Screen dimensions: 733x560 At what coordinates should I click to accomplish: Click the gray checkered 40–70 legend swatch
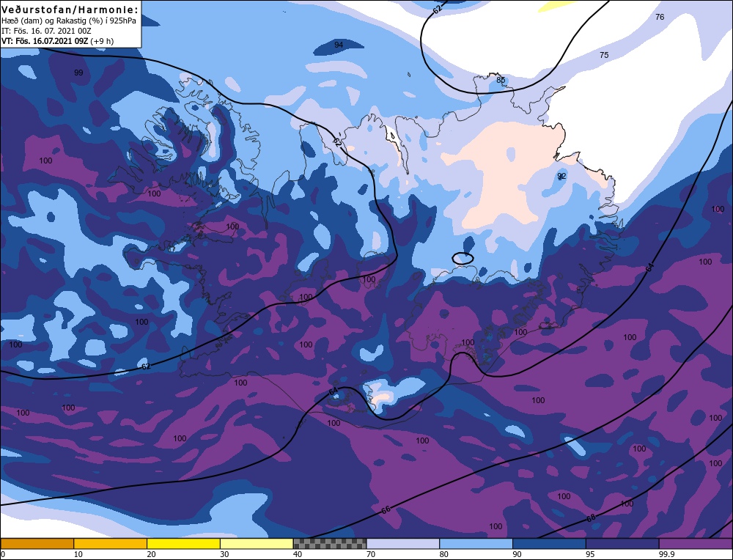(x=330, y=543)
